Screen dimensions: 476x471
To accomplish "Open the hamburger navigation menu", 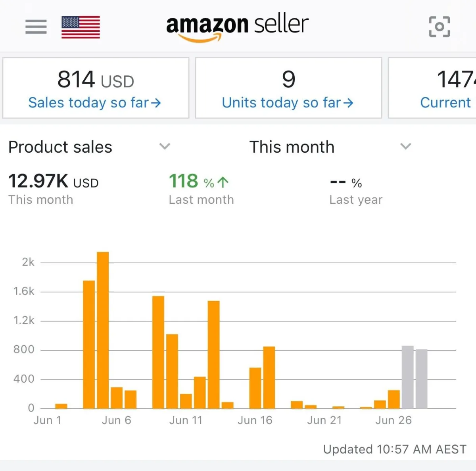I will click(x=36, y=27).
